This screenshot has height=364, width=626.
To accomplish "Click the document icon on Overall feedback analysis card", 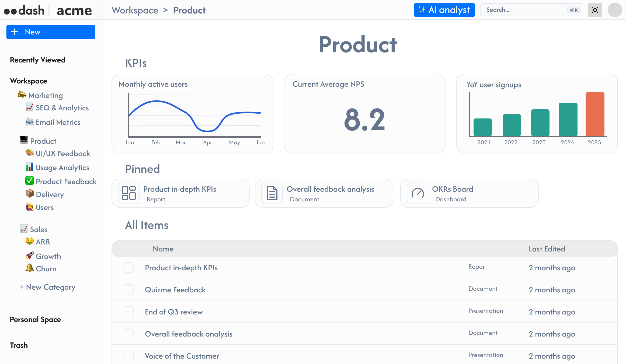I will pyautogui.click(x=272, y=193).
